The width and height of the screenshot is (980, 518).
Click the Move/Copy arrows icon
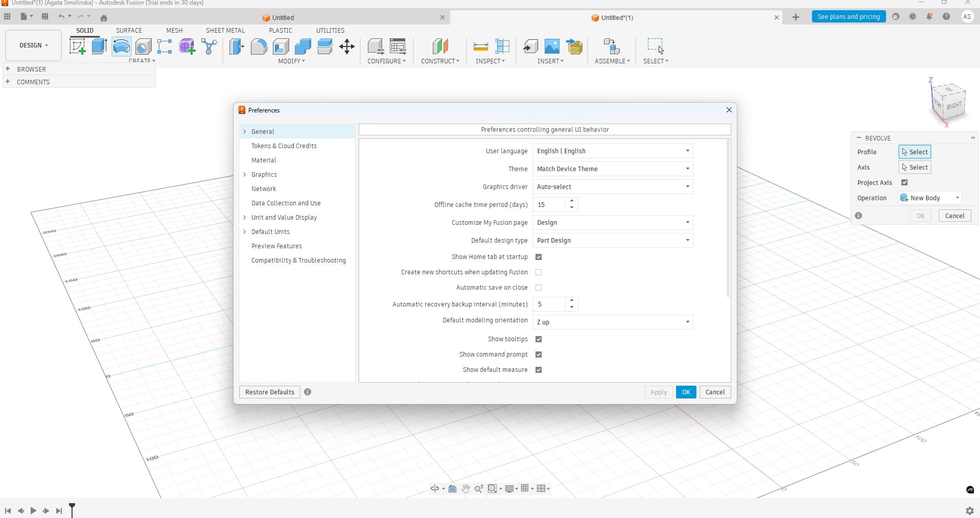tap(347, 46)
